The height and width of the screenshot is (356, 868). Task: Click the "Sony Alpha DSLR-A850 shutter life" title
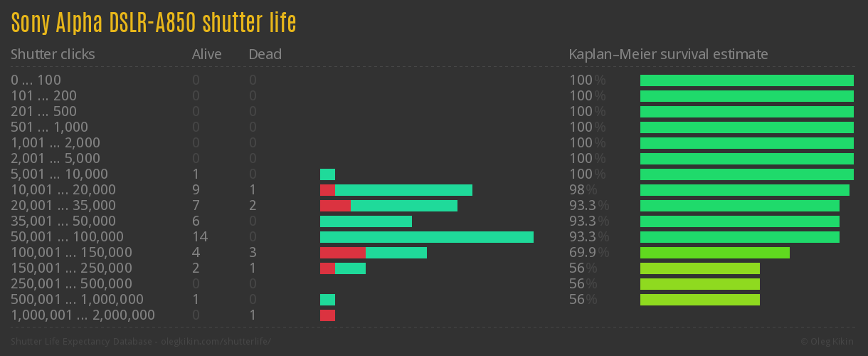153,23
